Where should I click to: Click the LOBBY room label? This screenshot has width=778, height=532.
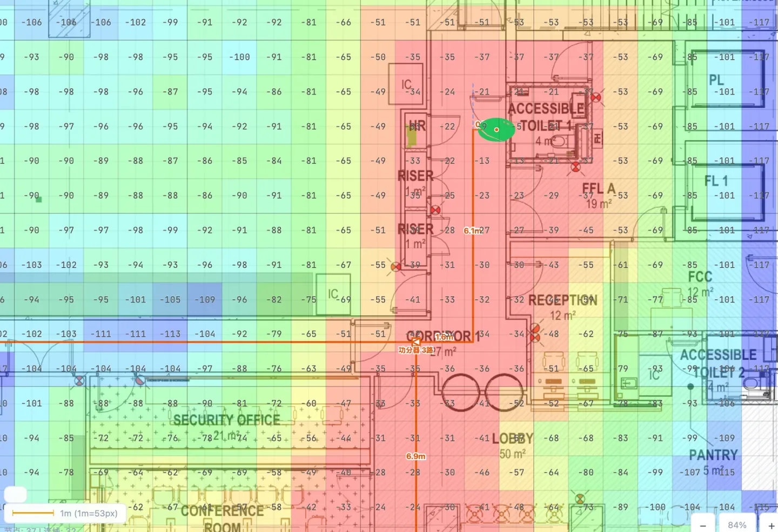pyautogui.click(x=513, y=439)
